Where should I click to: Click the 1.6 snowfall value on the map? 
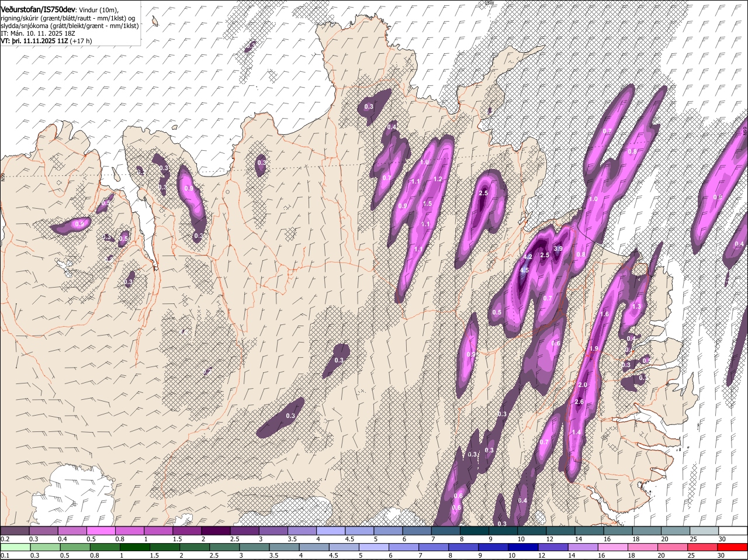coord(605,314)
